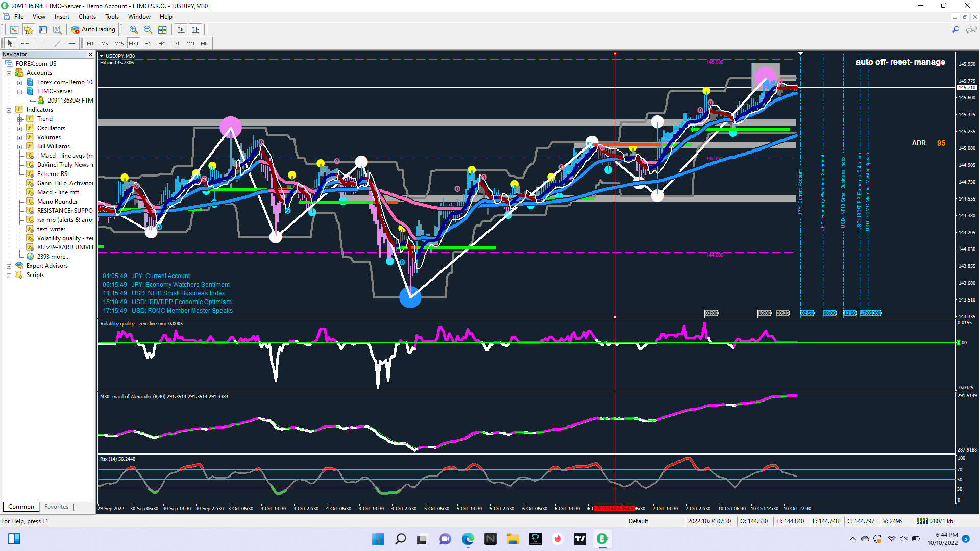Select the Crosshair tool
The height and width of the screenshot is (551, 980).
(24, 43)
